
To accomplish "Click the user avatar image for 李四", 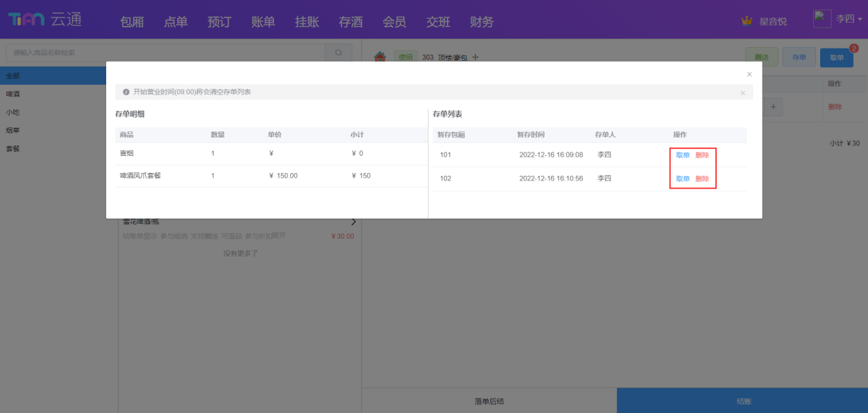I will pyautogui.click(x=822, y=18).
